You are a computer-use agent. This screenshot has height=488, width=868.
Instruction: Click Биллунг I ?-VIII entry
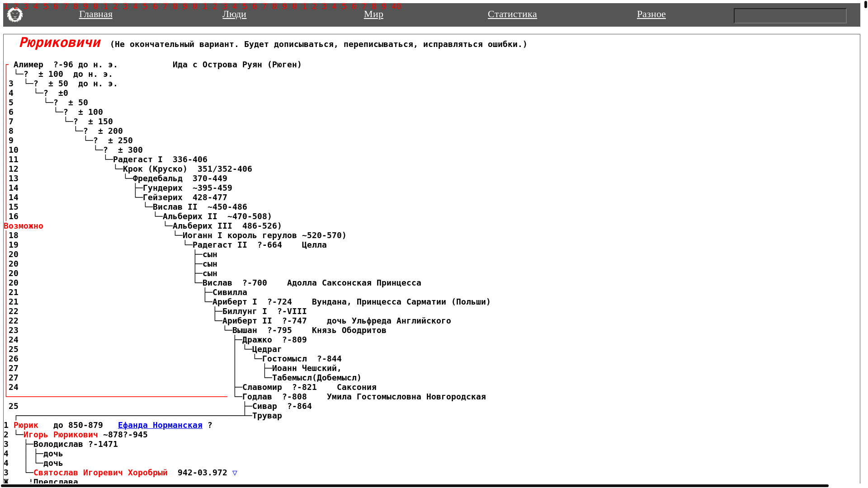[x=264, y=311]
